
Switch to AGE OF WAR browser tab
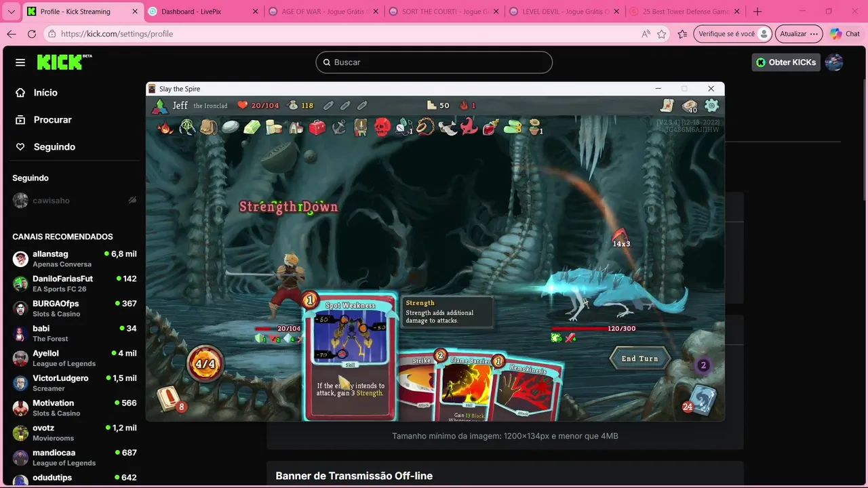tap(323, 12)
